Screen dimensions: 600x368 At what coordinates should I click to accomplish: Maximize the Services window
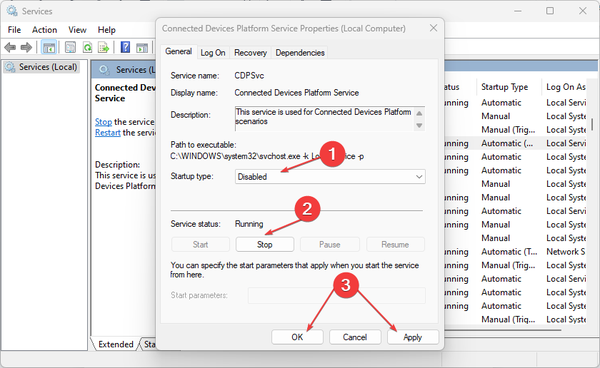(x=550, y=11)
